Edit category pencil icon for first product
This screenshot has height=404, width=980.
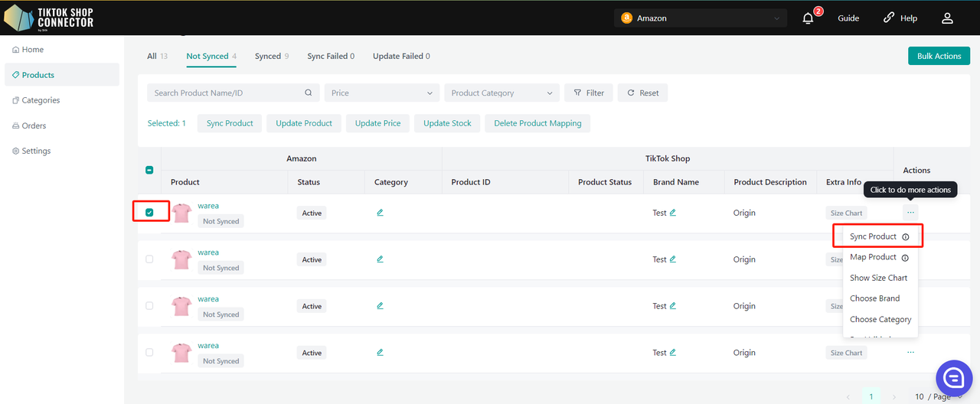(380, 213)
